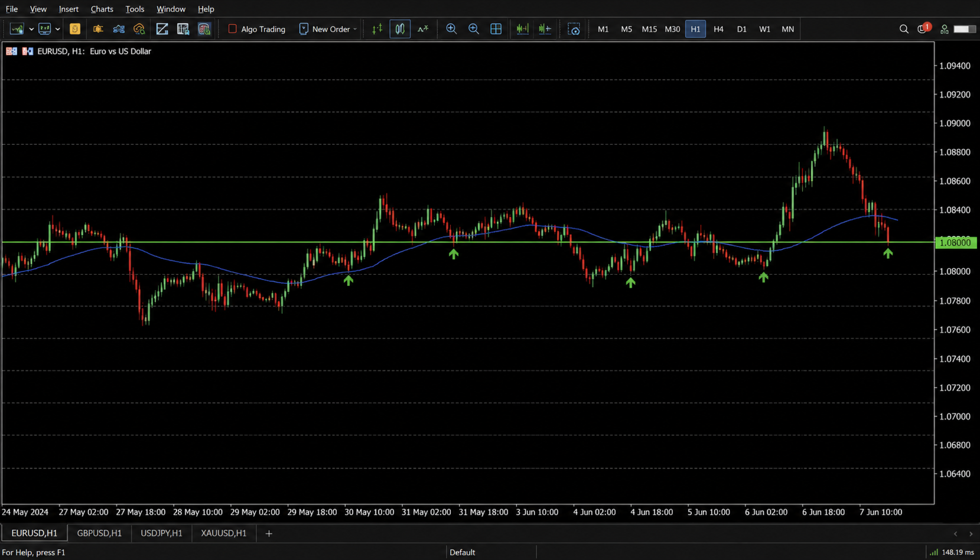Viewport: 980px width, 560px height.
Task: Switch to the USDJPY,H1 chart tab
Action: [x=161, y=533]
